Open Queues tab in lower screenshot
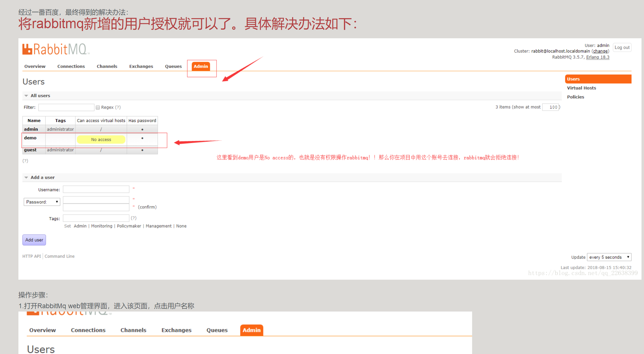Screen dimensions: 644x354 point(217,330)
